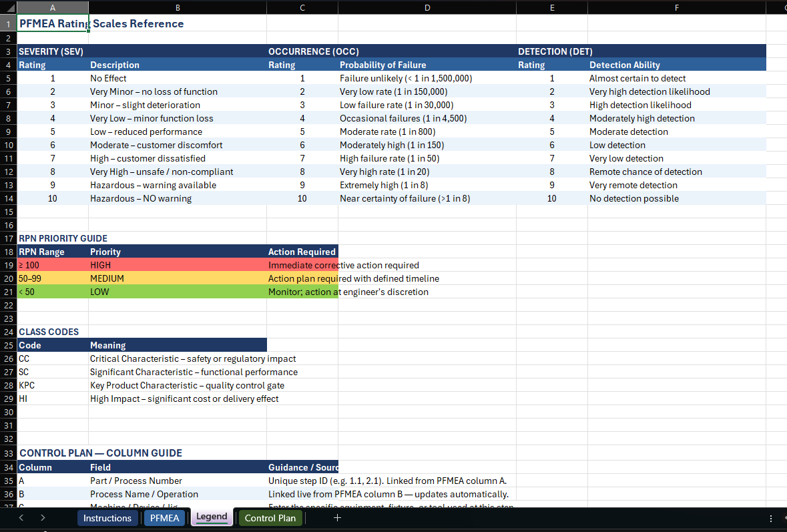Select all cells using the corner triangle
Screen dimensions: 787x532
(x=9, y=6)
